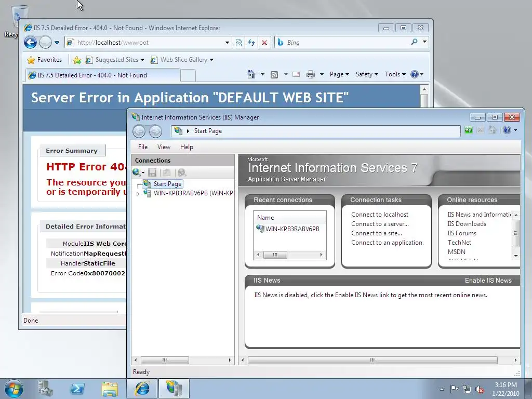
Task: Stop loading with the red X in IE
Action: 264,43
